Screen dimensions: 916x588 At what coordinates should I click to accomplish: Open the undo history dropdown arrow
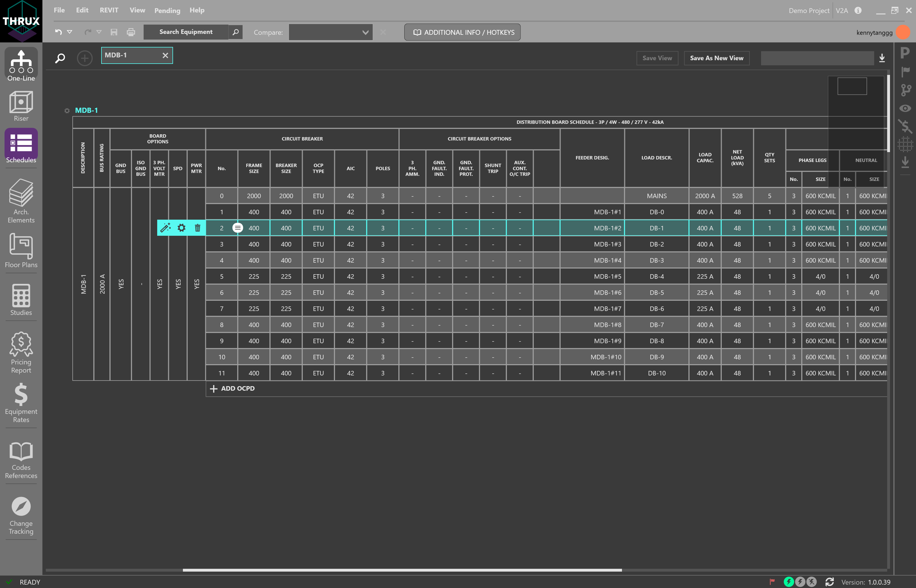click(70, 32)
